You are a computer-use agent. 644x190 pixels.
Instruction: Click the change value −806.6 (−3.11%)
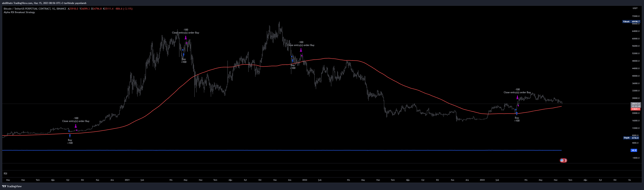(124, 9)
